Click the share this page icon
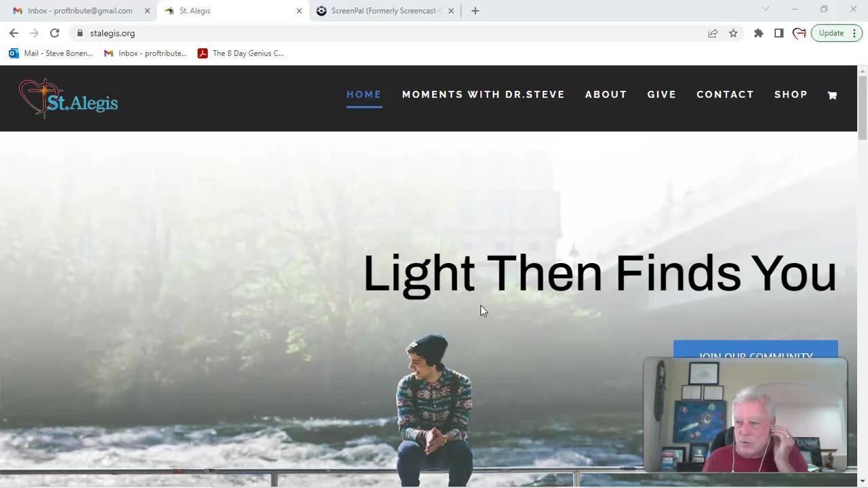868x488 pixels. coord(713,33)
